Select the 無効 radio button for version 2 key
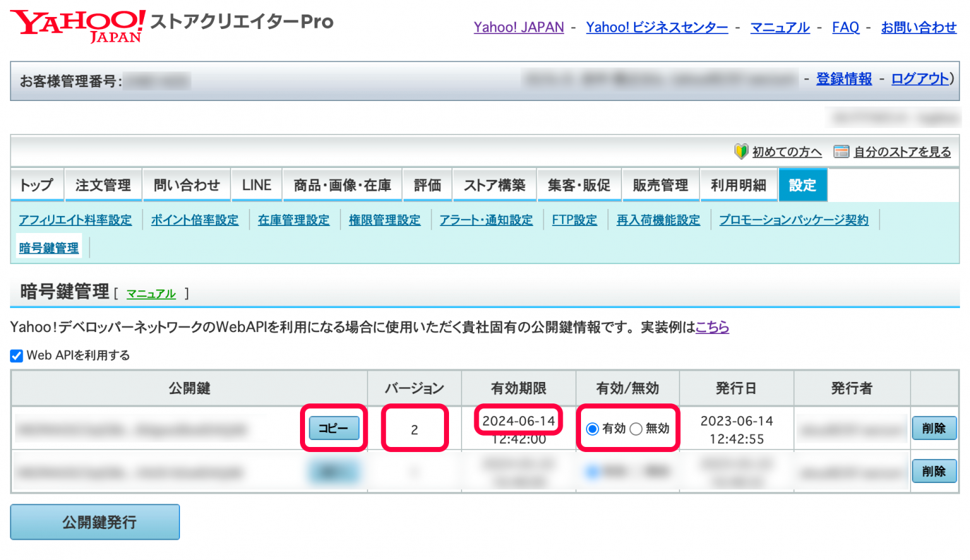Viewport: 970px width, 560px height. (637, 428)
